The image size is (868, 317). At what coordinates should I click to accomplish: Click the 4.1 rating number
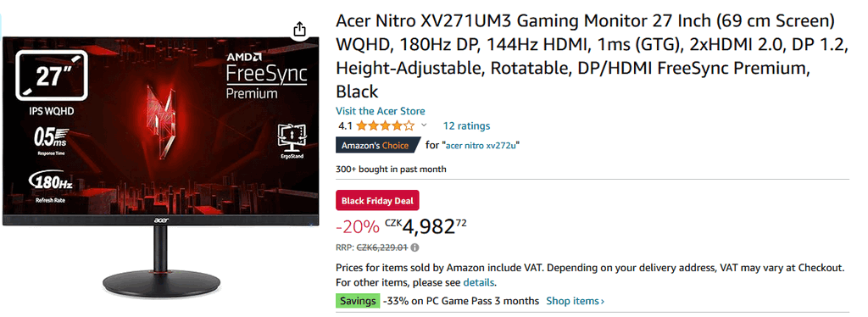click(345, 125)
